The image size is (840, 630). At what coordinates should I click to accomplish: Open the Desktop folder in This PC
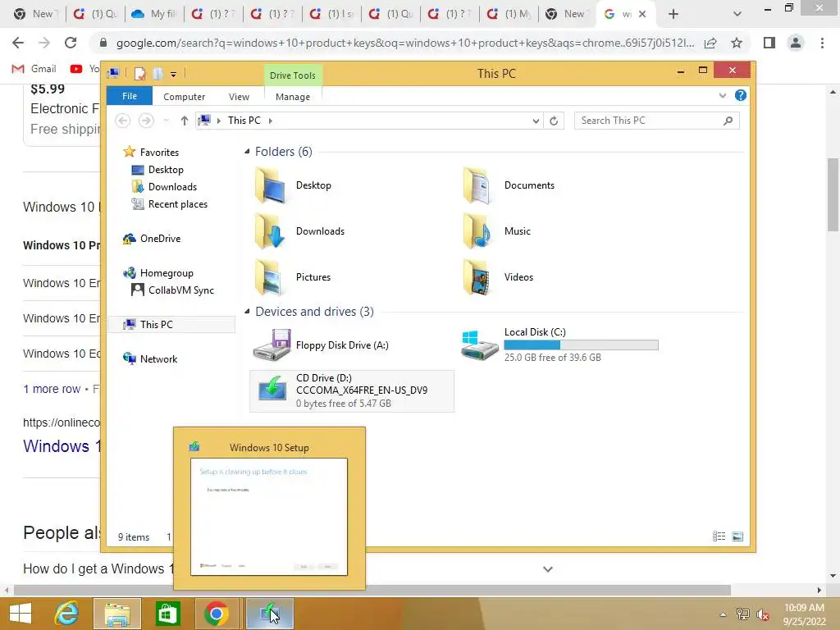(292, 185)
